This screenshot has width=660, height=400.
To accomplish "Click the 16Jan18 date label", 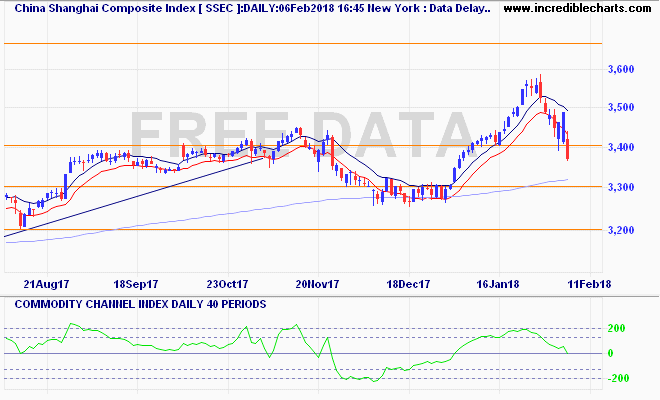I will click(x=498, y=284).
